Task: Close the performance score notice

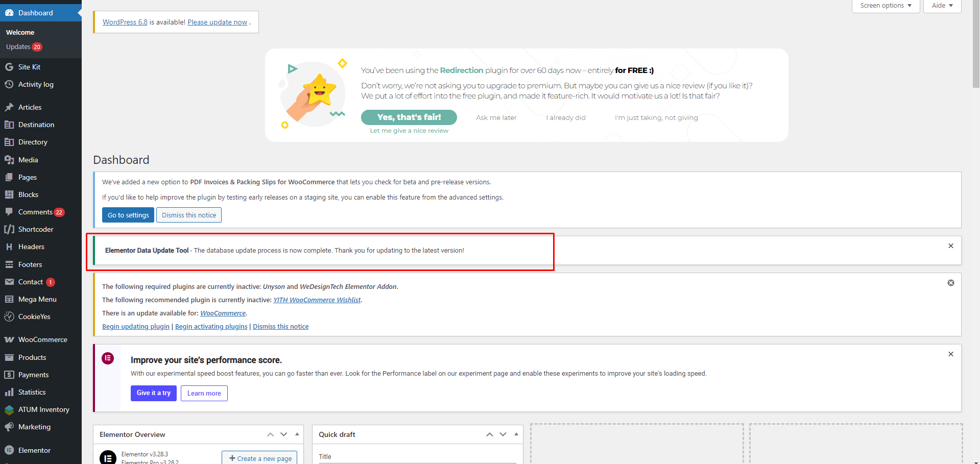Action: [x=951, y=354]
